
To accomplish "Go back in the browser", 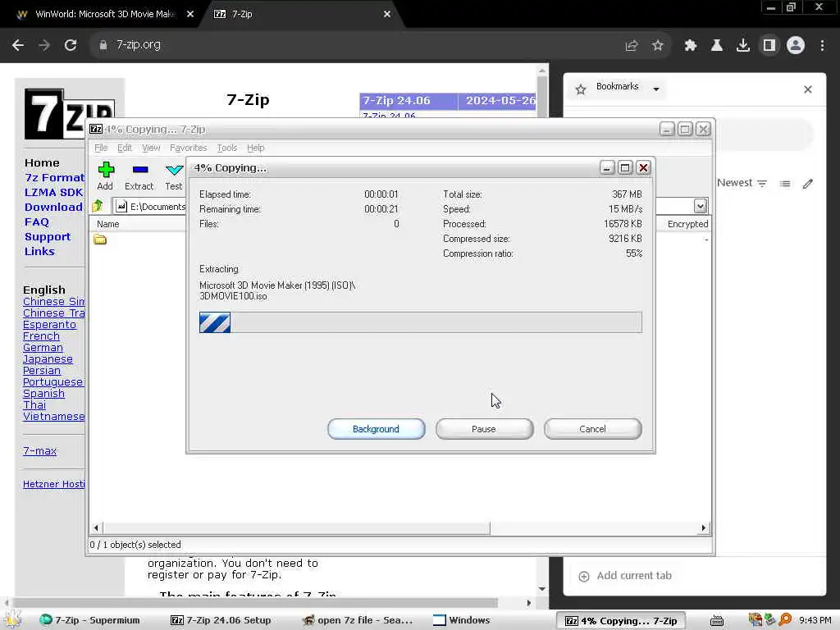I will click(18, 45).
